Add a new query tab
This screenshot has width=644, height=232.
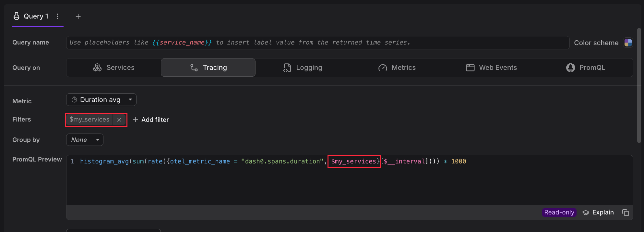pyautogui.click(x=78, y=17)
